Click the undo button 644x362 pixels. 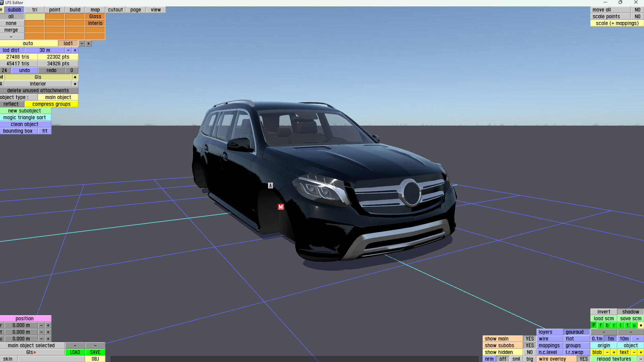pyautogui.click(x=25, y=70)
